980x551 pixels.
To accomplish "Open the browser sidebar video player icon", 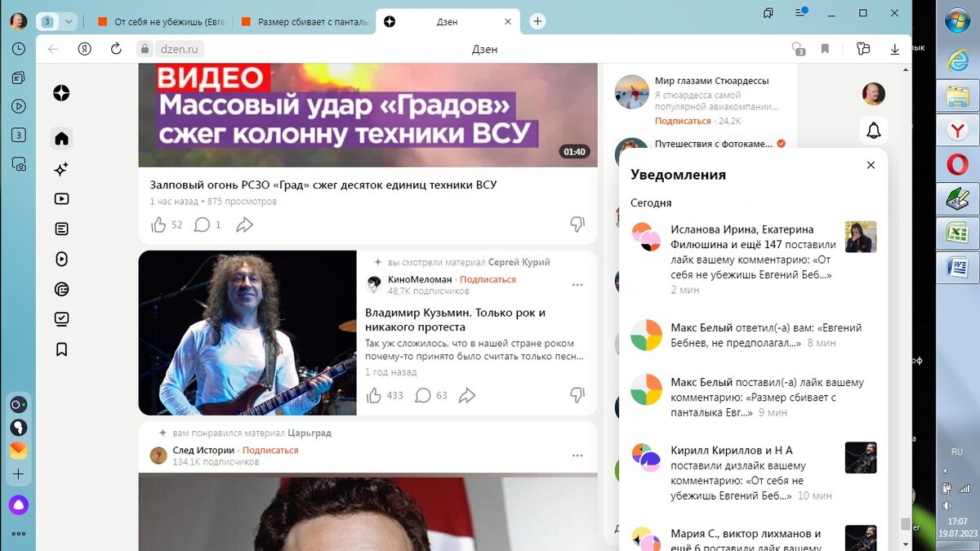I will tap(19, 106).
